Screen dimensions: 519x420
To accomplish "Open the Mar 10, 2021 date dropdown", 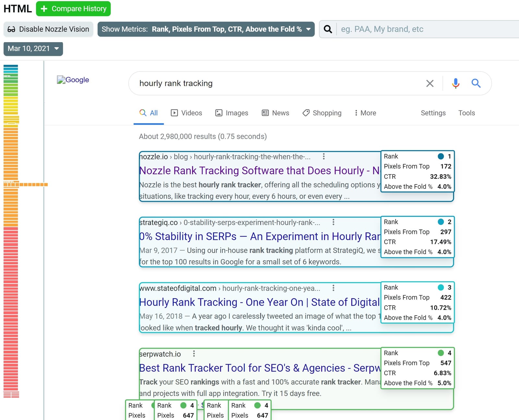I will coord(33,49).
